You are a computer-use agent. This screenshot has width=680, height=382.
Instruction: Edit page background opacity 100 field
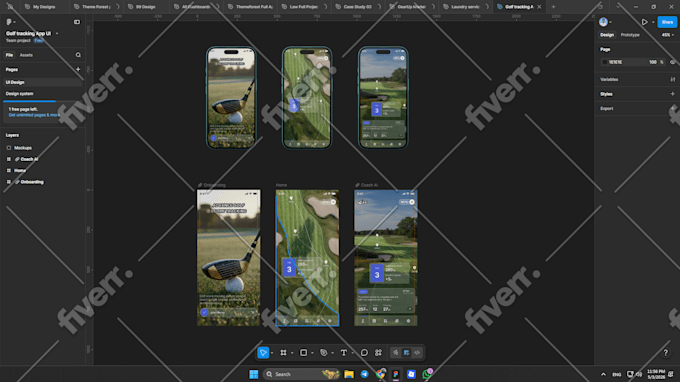[x=653, y=62]
